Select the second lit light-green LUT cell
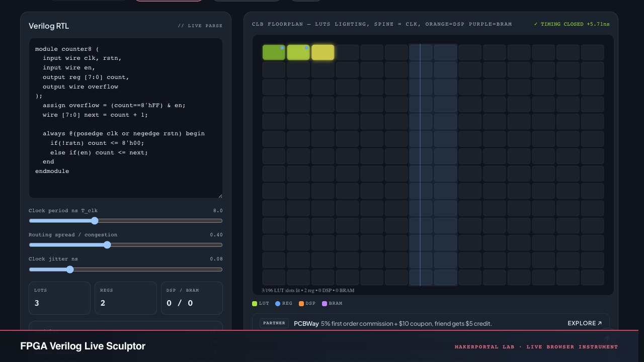The image size is (644, 362). 298,52
